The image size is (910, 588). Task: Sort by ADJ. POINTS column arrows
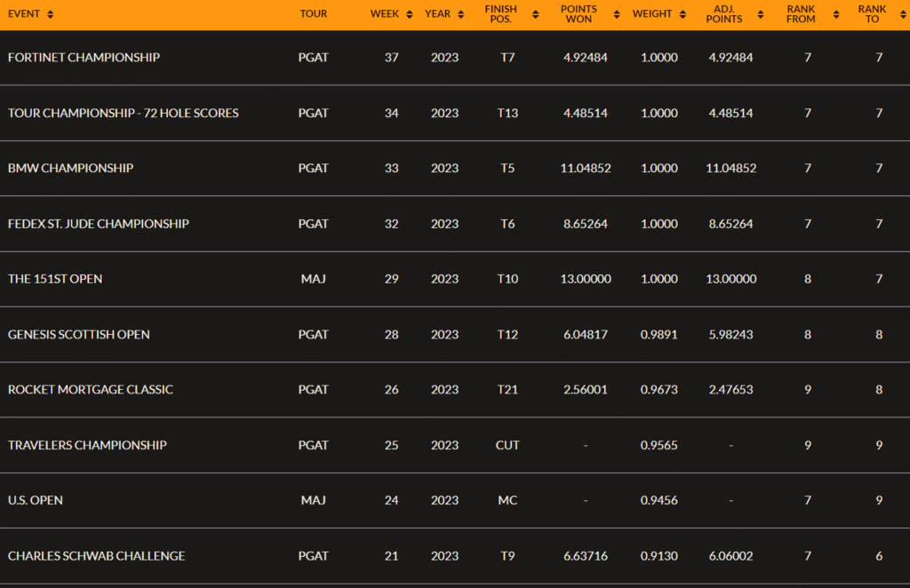[x=761, y=14]
